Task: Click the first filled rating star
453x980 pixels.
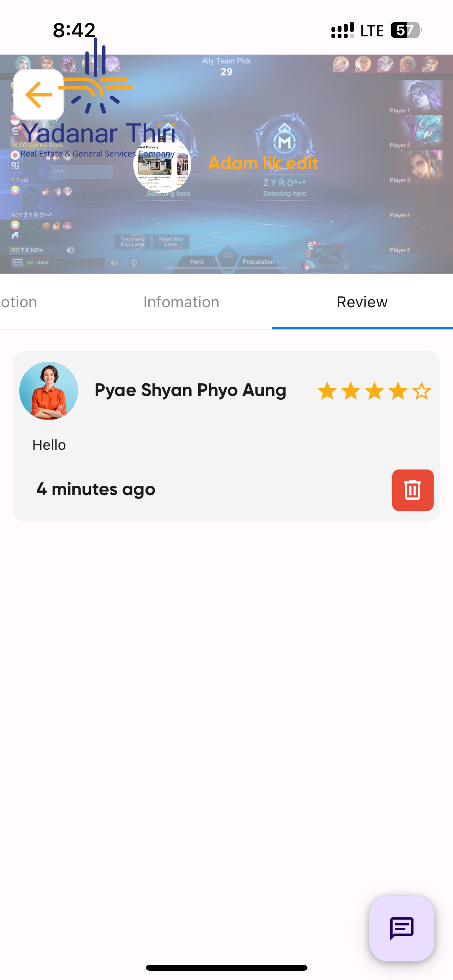Action: coord(327,391)
